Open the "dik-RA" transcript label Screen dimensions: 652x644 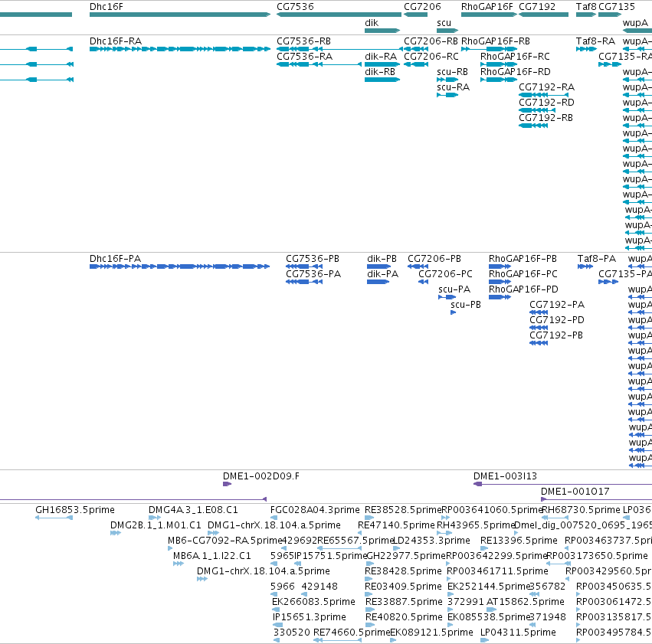pyautogui.click(x=381, y=57)
